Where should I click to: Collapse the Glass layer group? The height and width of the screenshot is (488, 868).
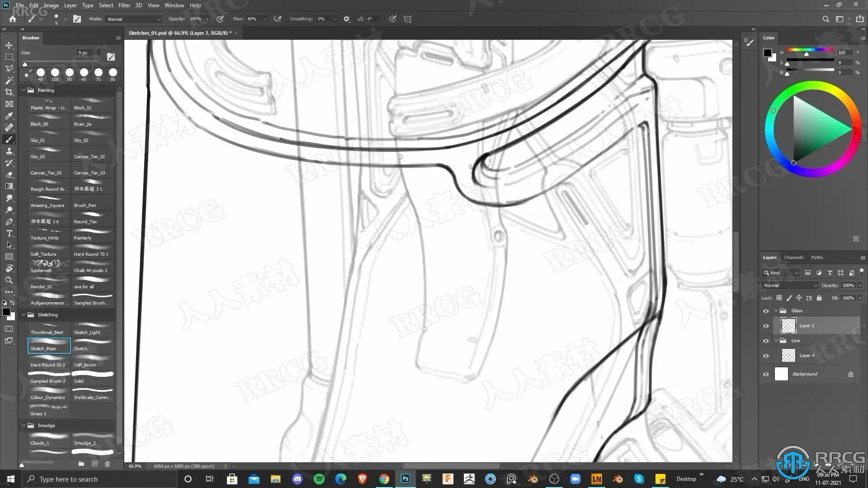click(x=776, y=311)
